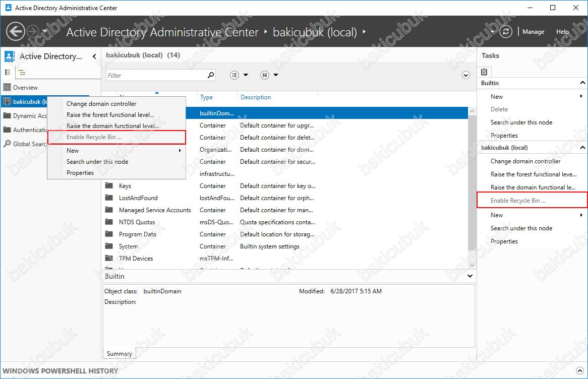Screen dimensions: 588x379
Task: Click the Back navigation arrow button
Action: (15, 31)
